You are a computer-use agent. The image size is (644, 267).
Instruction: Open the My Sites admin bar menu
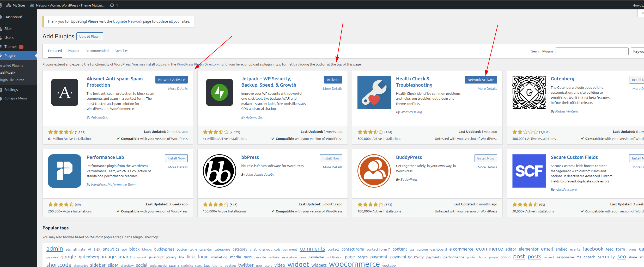click(x=16, y=5)
